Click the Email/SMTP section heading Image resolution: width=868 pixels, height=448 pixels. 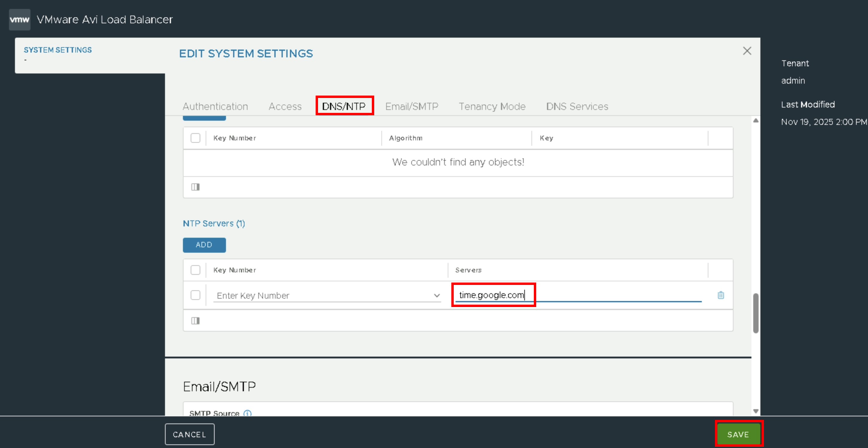(x=219, y=386)
